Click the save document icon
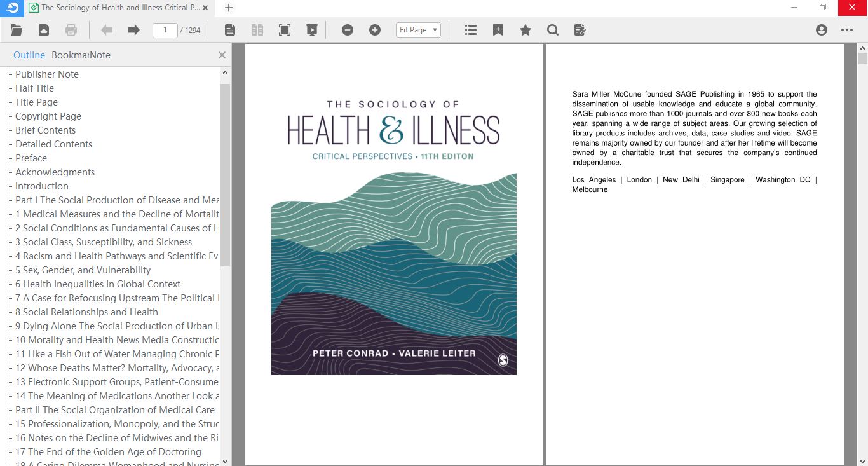Viewport: 868px width, 466px height. click(44, 30)
